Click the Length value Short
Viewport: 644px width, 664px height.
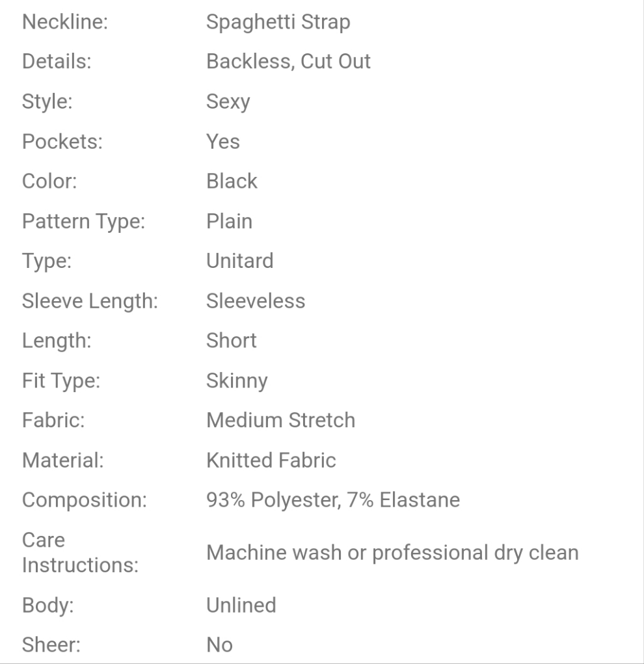point(231,340)
